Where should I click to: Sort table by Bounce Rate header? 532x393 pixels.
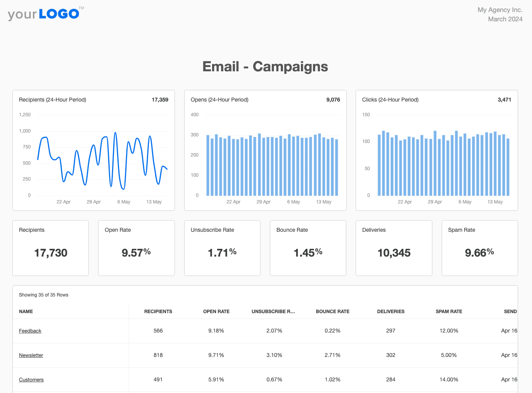coord(332,311)
